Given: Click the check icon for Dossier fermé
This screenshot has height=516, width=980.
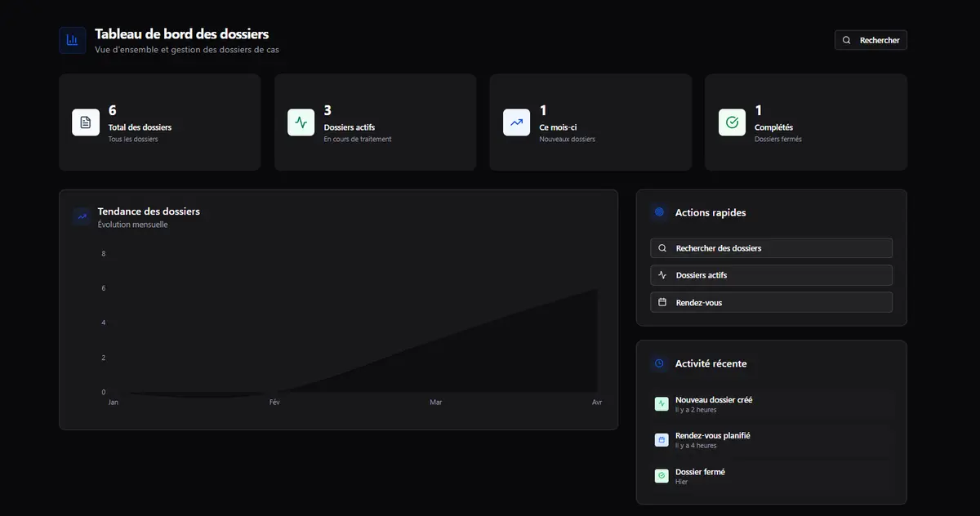Looking at the screenshot, I should click(661, 476).
